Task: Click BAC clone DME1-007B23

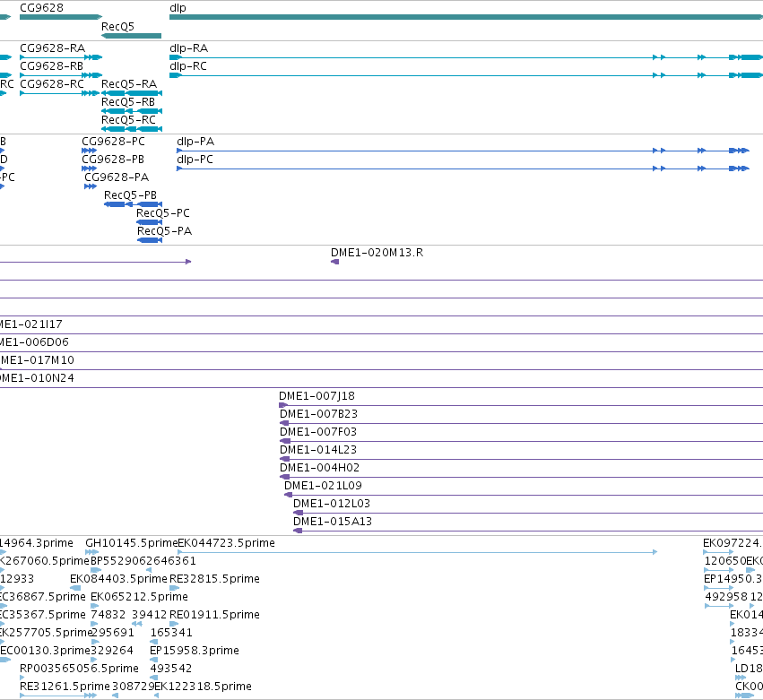Action: click(x=521, y=423)
